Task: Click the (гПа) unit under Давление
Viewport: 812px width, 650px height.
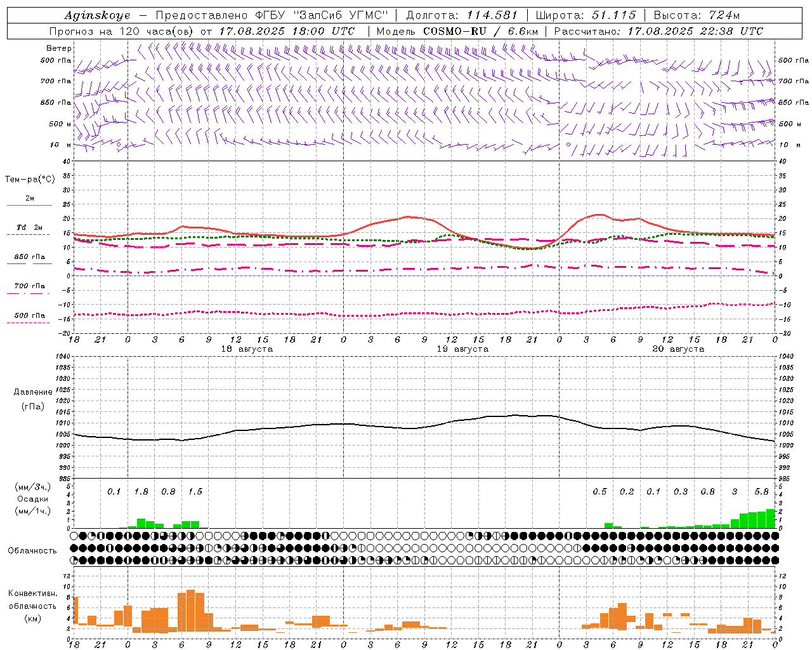Action: tap(33, 406)
